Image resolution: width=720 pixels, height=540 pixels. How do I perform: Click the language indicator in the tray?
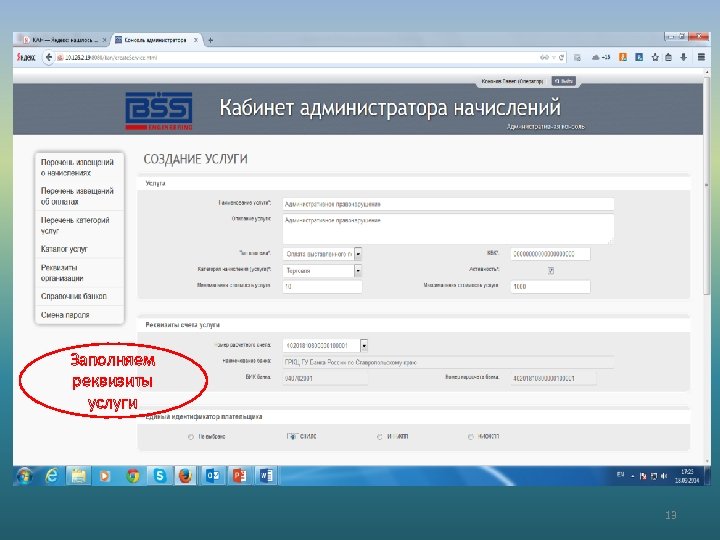point(620,475)
